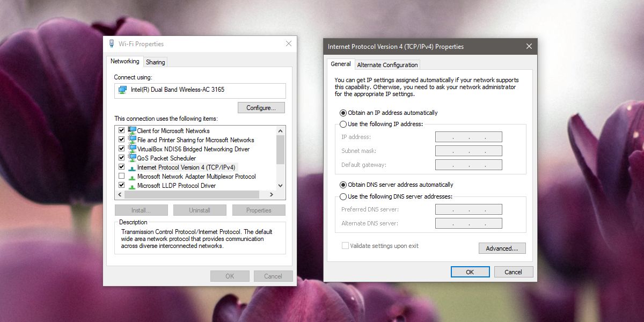Click 'Intel(R) Dual Band Wireless-AC 3165' adapter name
The image size is (644, 322).
tap(178, 90)
